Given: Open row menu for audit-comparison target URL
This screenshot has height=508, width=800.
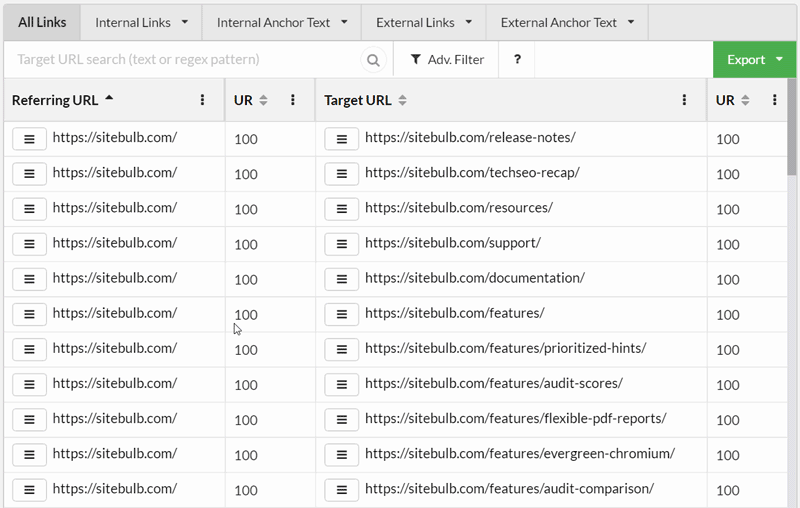Looking at the screenshot, I should click(341, 490).
